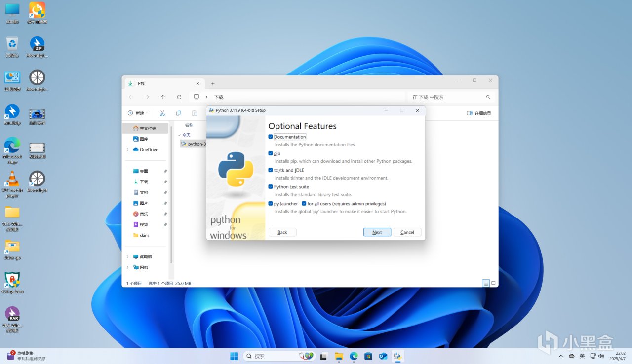
Task: Go Back in Python Setup
Action: point(282,232)
